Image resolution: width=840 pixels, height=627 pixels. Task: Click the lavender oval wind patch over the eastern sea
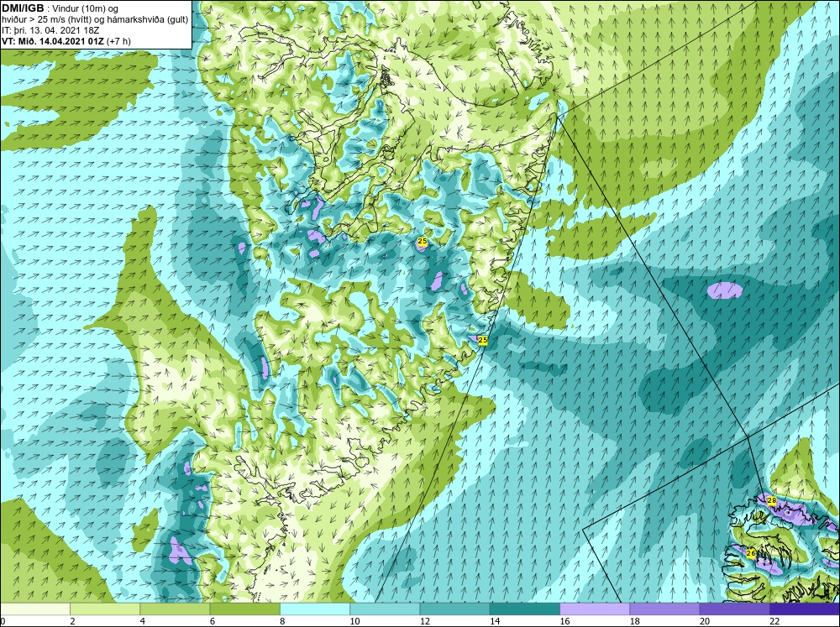tap(725, 290)
